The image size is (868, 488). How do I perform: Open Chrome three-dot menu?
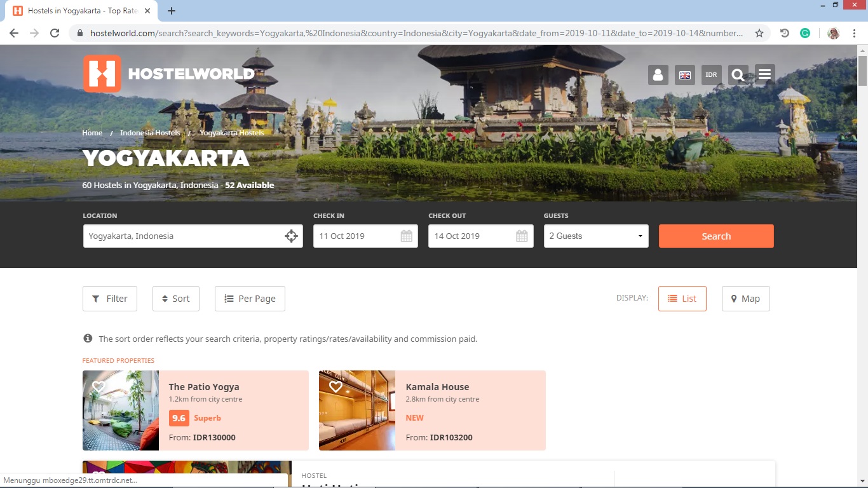tap(853, 33)
